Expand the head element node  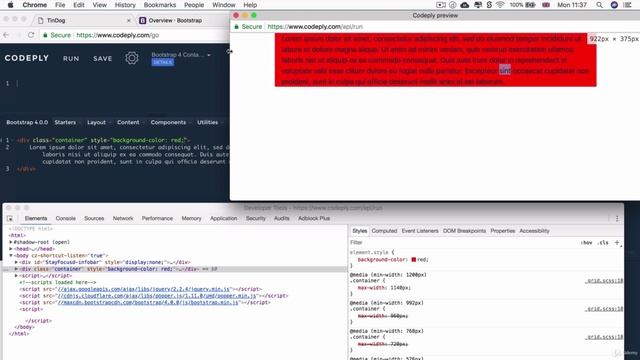click(x=11, y=249)
